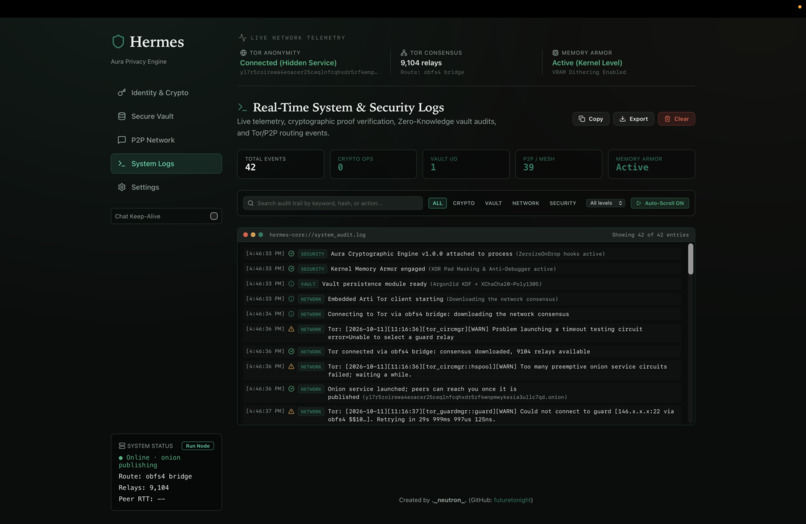Image resolution: width=806 pixels, height=524 pixels.
Task: Click the yellow dot in log window header
Action: [253, 234]
